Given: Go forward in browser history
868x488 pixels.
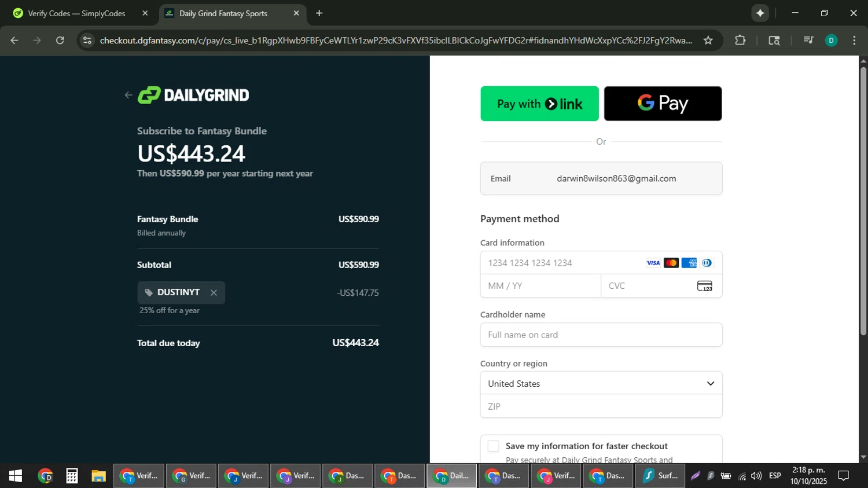Looking at the screenshot, I should pos(37,40).
